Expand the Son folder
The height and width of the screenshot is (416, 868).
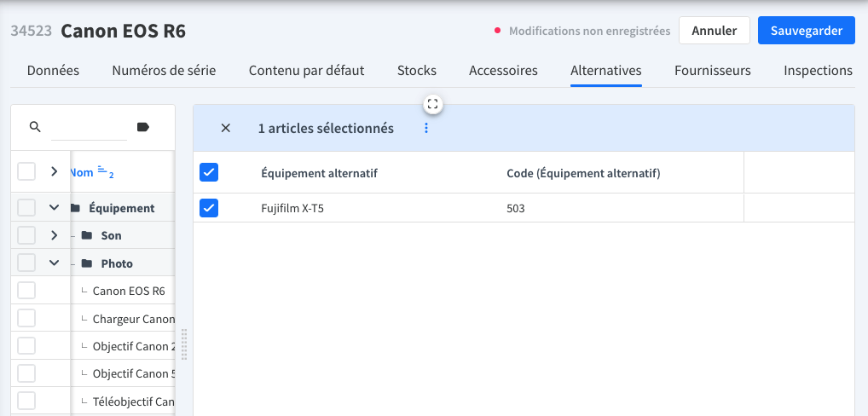tap(54, 235)
